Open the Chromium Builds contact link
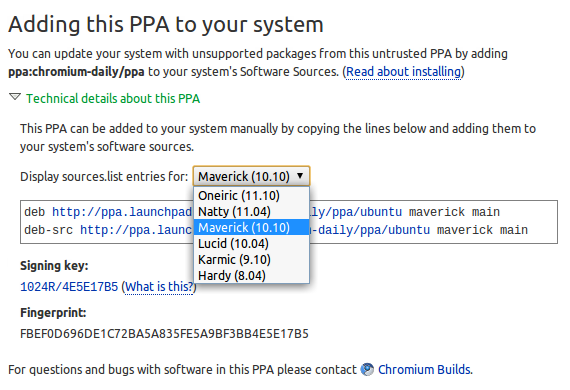This screenshot has width=570, height=390. pos(424,370)
